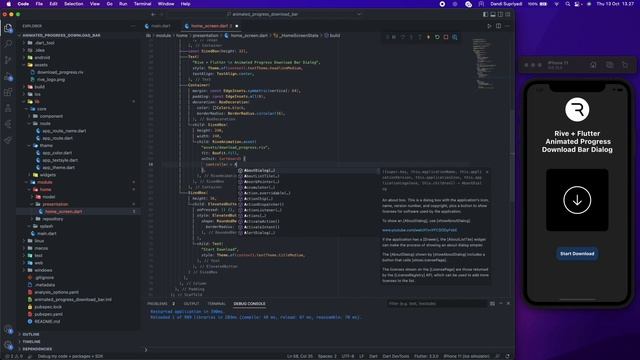
Task: Tap the Start Download button in simulator
Action: [577, 253]
